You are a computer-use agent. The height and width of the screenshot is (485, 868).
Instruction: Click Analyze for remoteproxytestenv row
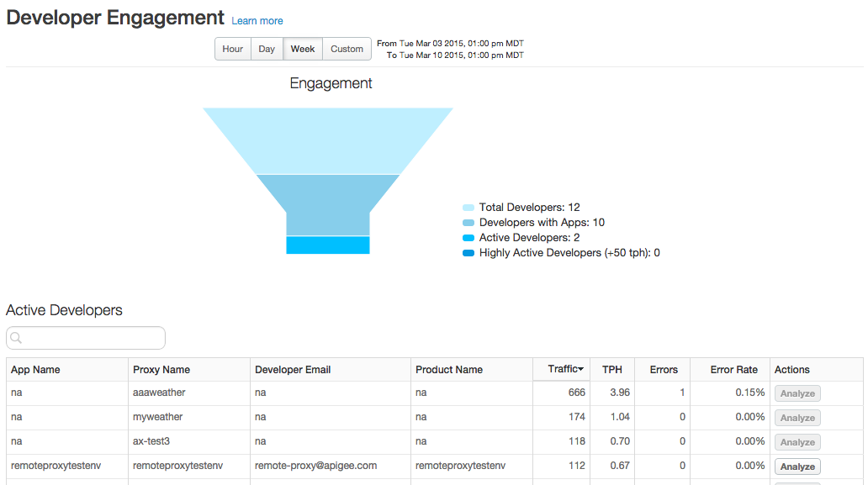coord(797,467)
